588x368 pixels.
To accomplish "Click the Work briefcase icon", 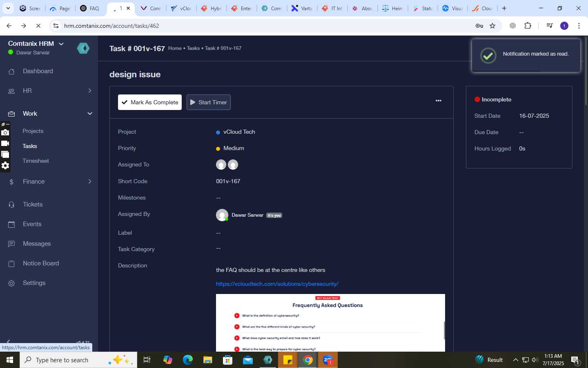I will (11, 114).
